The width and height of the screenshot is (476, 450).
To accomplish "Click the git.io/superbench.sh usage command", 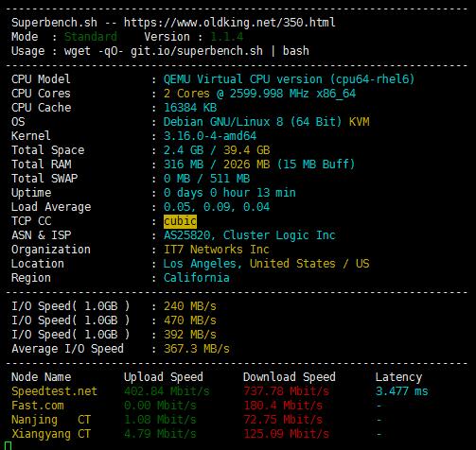I will pyautogui.click(x=197, y=51).
